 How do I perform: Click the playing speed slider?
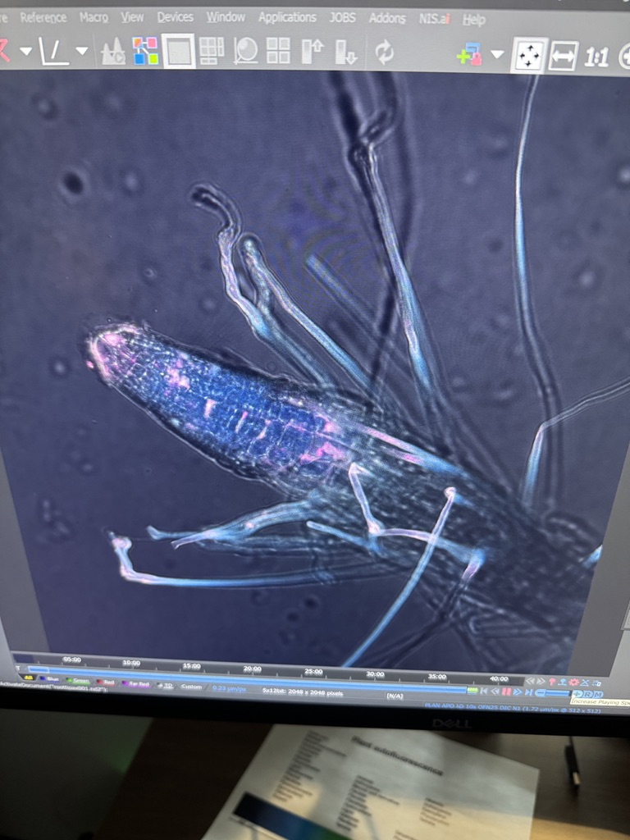click(558, 693)
